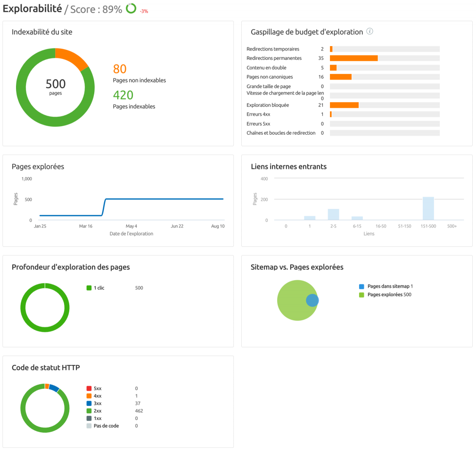
Task: Click the Erreurs 4xx row label
Action: 258,114
